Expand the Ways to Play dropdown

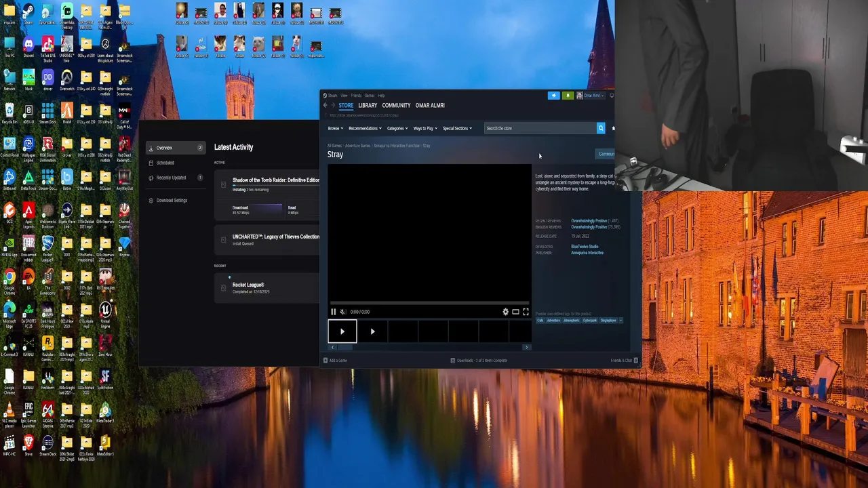click(x=425, y=128)
